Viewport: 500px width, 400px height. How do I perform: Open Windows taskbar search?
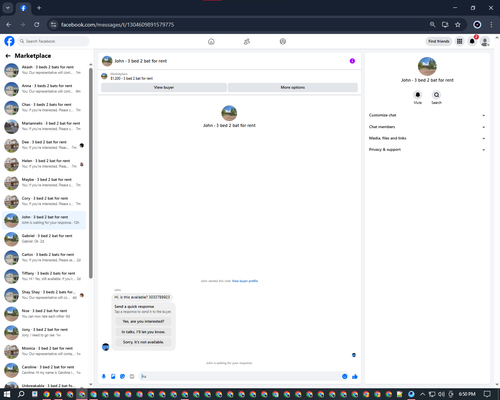pos(21,394)
